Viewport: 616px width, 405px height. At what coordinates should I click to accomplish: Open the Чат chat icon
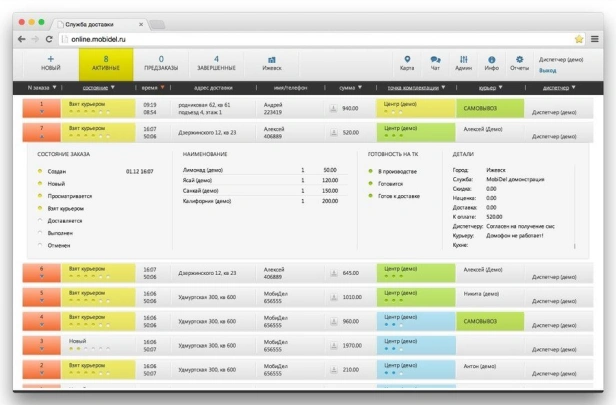(435, 60)
